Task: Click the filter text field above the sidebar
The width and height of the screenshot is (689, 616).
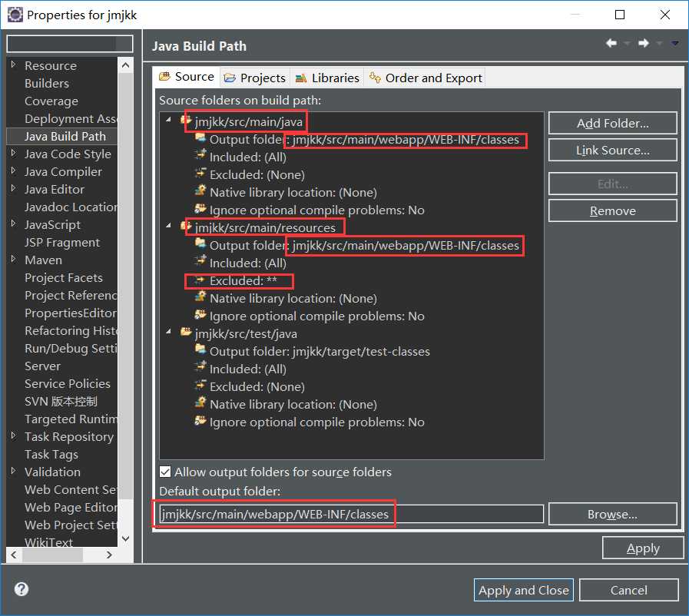Action: 70,44
